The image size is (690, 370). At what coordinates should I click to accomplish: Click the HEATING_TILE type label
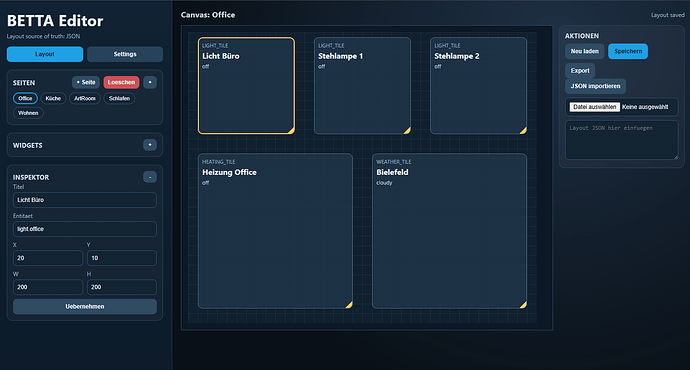(219, 162)
